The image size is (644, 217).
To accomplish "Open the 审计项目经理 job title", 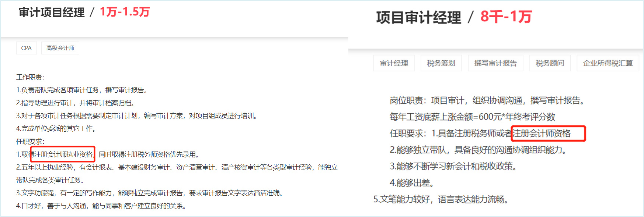I will click(52, 13).
